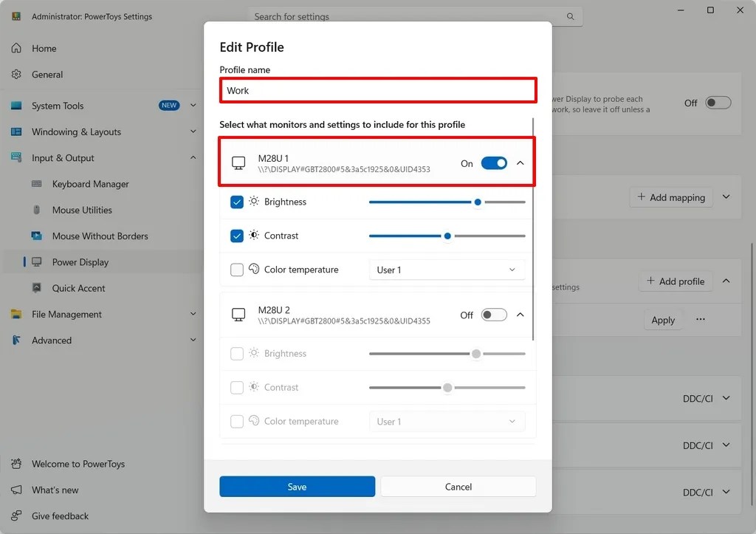Adjust the M28U 1 Contrast slider
The width and height of the screenshot is (756, 534).
pyautogui.click(x=447, y=236)
